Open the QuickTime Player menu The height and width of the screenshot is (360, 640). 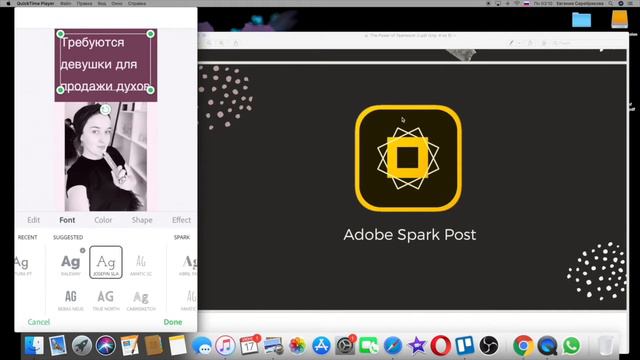click(36, 3)
